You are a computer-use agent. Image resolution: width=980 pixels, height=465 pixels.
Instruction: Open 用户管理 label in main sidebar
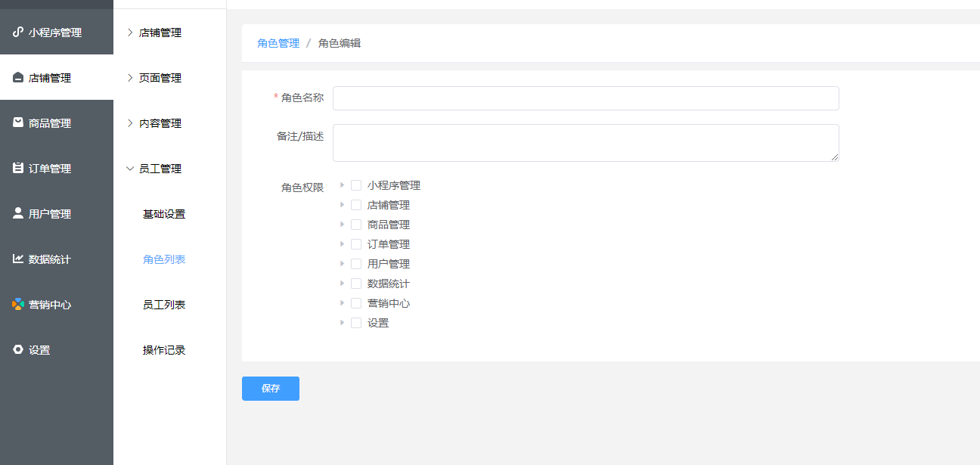50,214
